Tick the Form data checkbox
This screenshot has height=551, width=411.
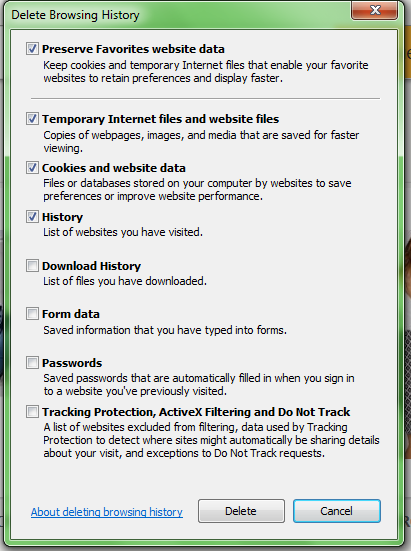(32, 313)
